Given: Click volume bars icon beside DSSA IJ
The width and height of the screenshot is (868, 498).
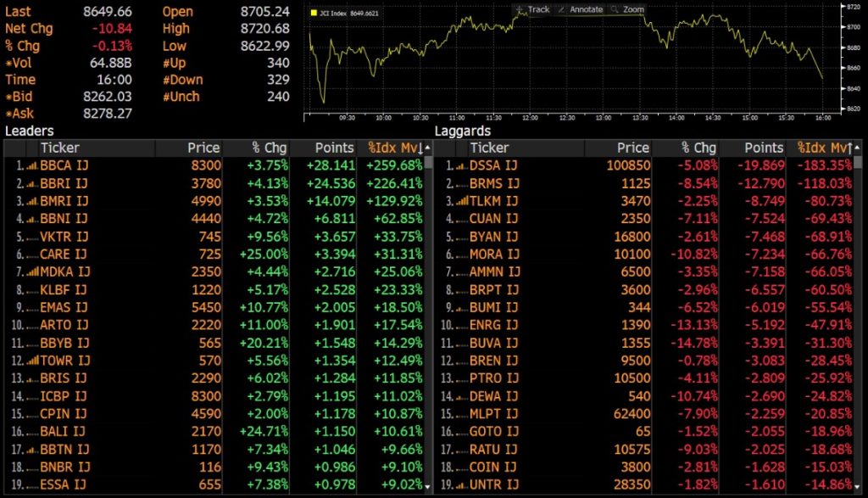Looking at the screenshot, I should (461, 165).
